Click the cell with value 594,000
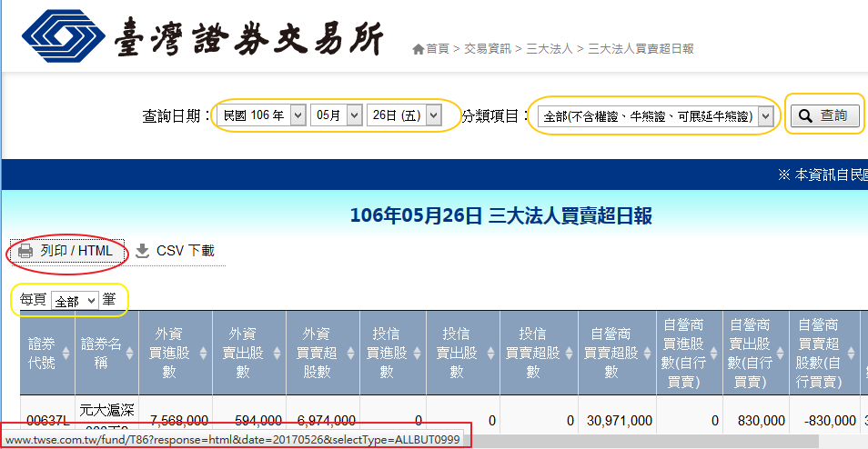This screenshot has height=449, width=868. (258, 422)
